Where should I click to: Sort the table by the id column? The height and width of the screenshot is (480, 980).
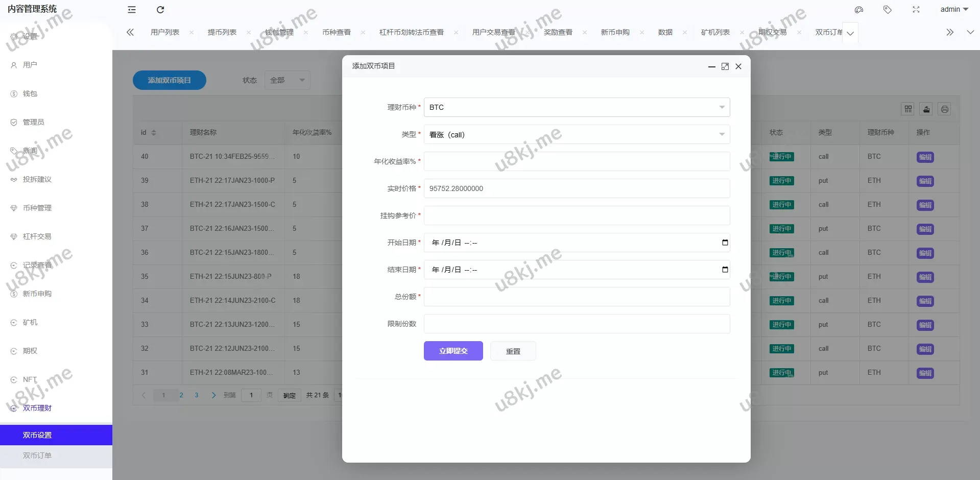coord(155,132)
